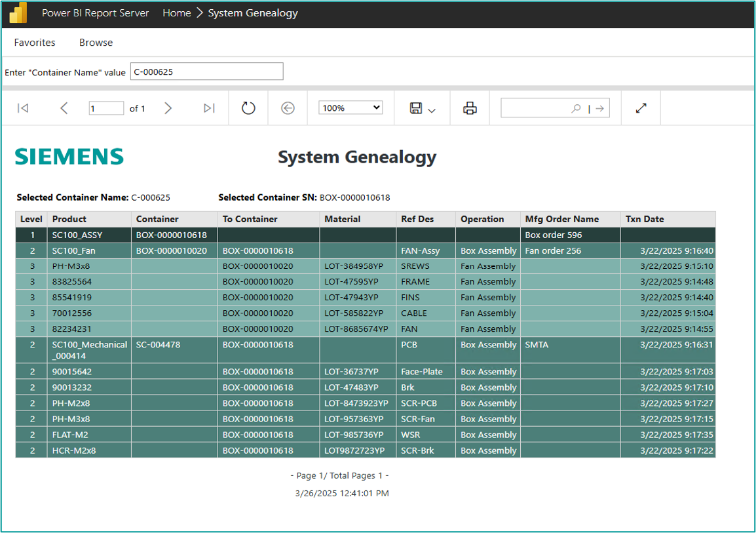This screenshot has height=533, width=756.
Task: Open the Home breadcrumb link
Action: 176,12
